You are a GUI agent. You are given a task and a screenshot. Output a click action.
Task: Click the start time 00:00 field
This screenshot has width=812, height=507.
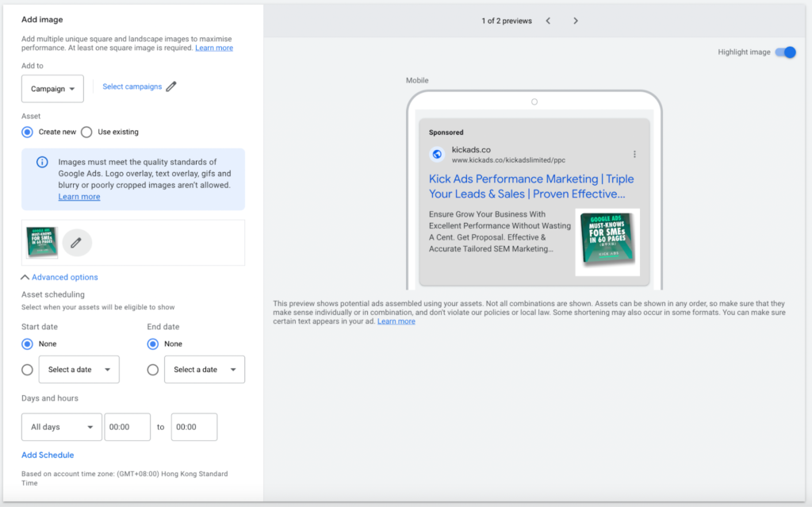128,427
